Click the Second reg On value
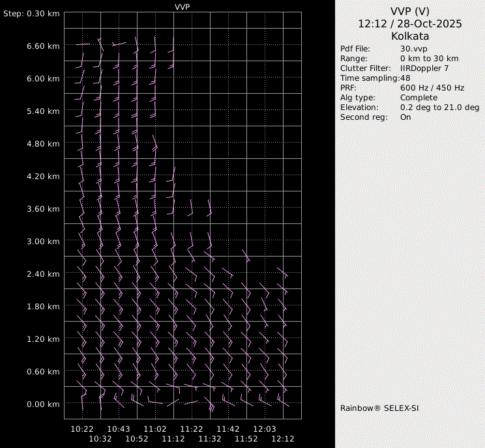Screen dimensions: 485x448 (x=405, y=117)
